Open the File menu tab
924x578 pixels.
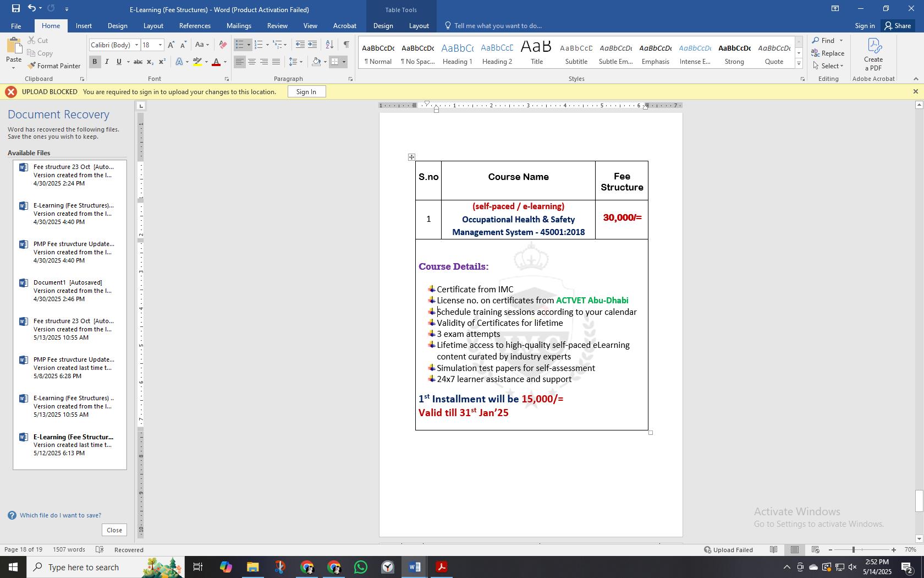pos(16,26)
